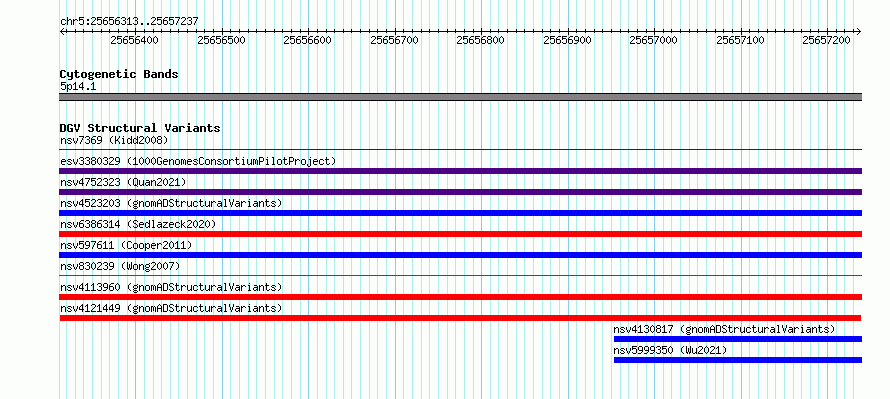
Task: Click the purple bar under nsv4752323
Action: (x=461, y=192)
